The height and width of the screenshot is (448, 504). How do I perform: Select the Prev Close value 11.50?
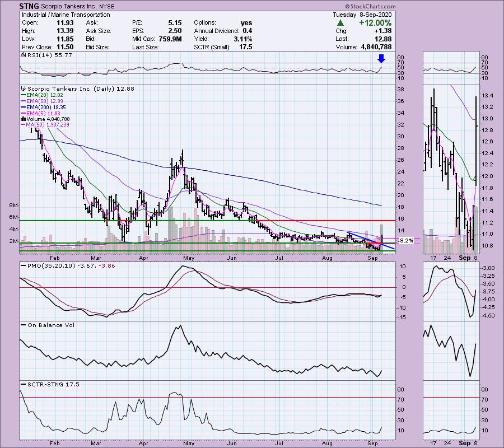pyautogui.click(x=66, y=47)
